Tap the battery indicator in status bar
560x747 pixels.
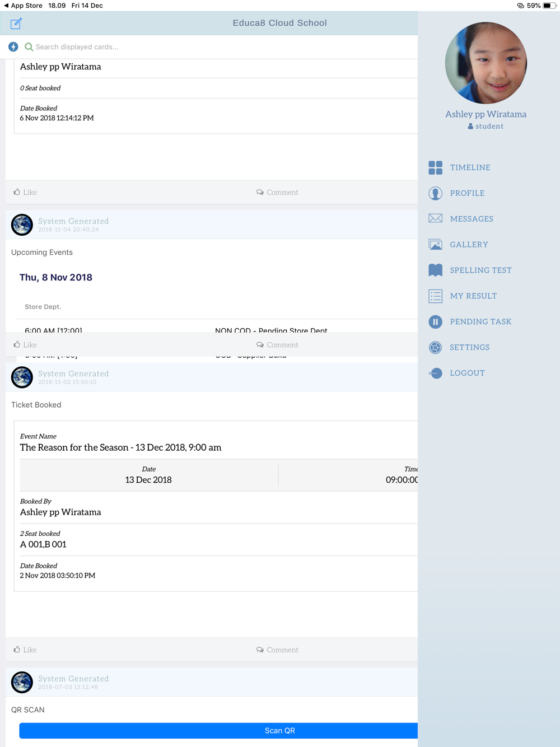point(549,6)
